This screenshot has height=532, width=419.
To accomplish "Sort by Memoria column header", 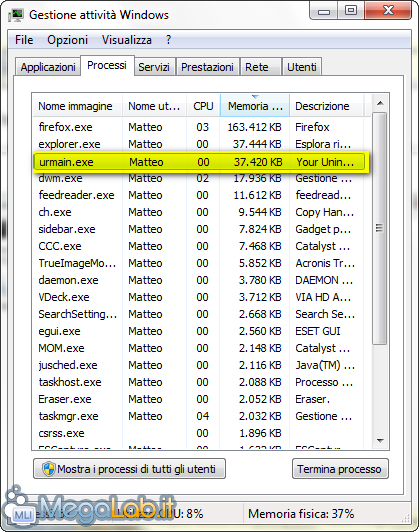I will point(255,106).
